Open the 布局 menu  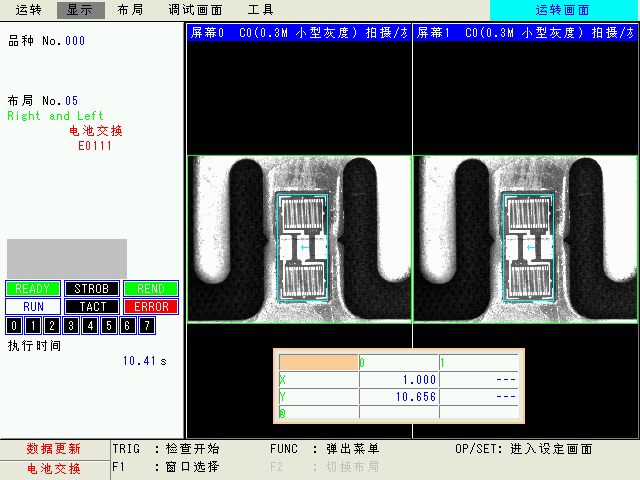(130, 10)
